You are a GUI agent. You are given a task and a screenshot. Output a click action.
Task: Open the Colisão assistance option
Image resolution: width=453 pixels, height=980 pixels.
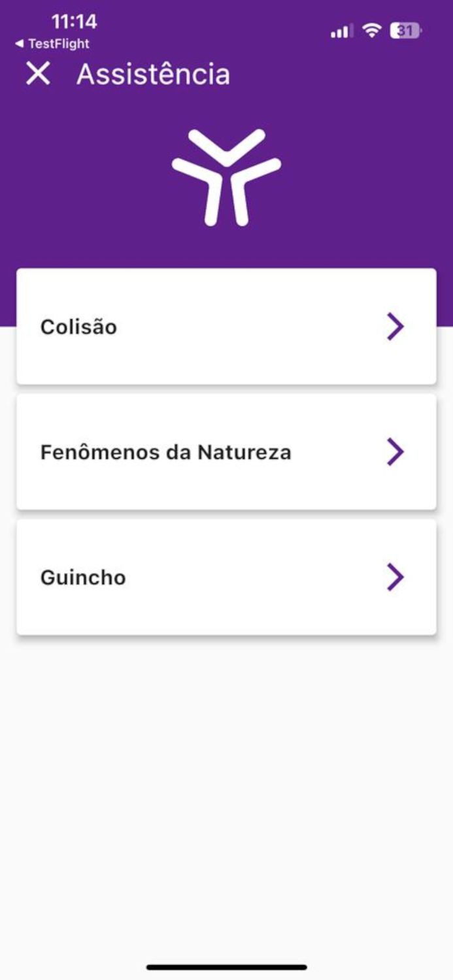[226, 327]
